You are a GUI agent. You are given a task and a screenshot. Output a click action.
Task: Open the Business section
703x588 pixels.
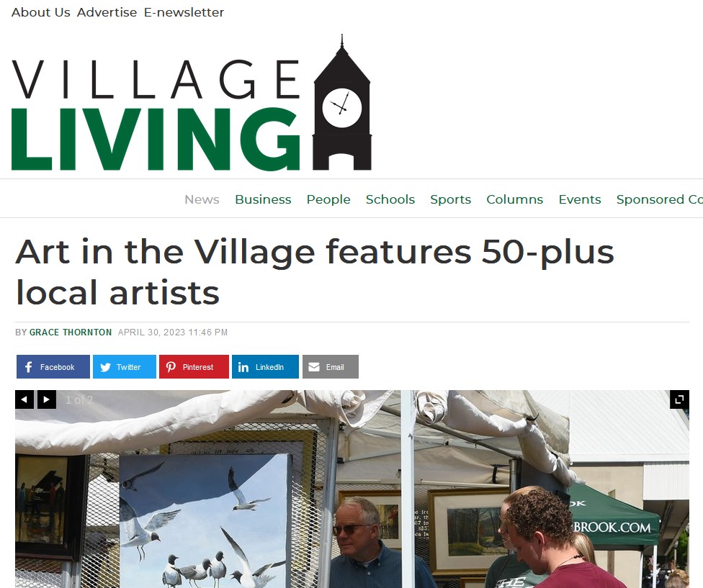click(263, 199)
